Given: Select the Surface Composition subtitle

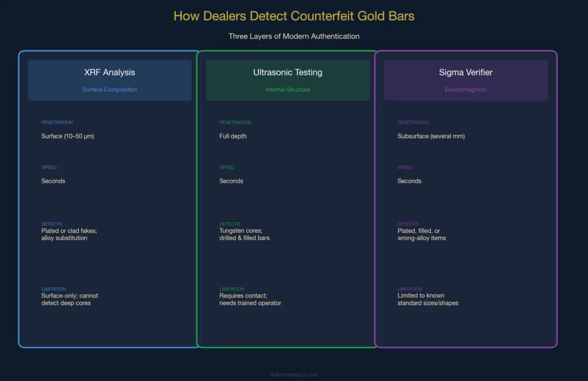Looking at the screenshot, I should [109, 90].
